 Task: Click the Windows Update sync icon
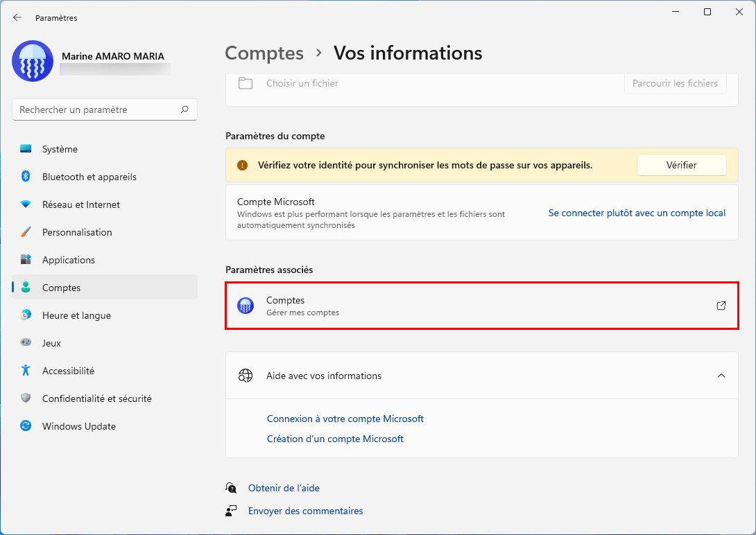tap(26, 426)
